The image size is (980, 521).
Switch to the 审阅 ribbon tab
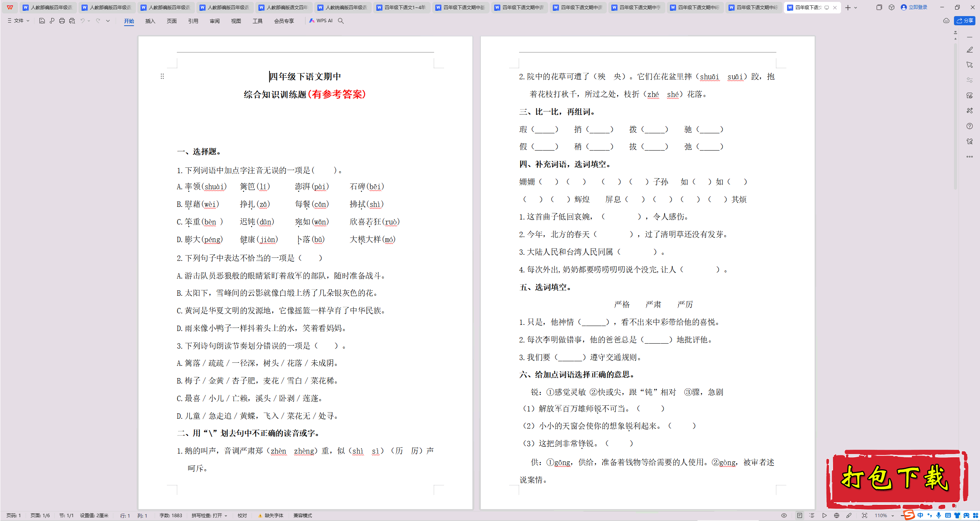click(x=214, y=21)
